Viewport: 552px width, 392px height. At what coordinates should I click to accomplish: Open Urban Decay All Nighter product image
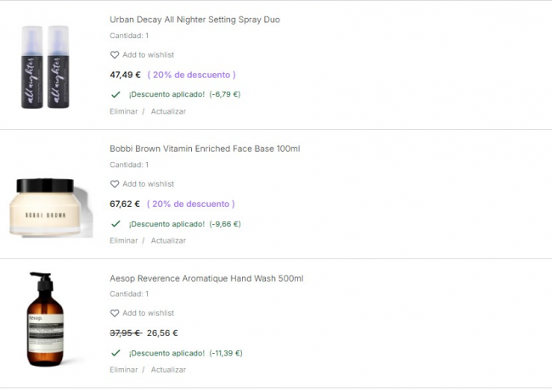[46, 67]
